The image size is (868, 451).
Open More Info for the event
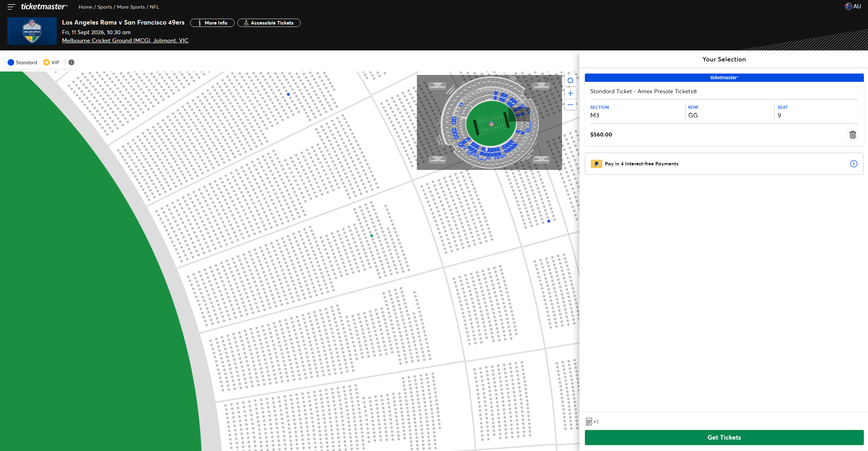tap(212, 23)
